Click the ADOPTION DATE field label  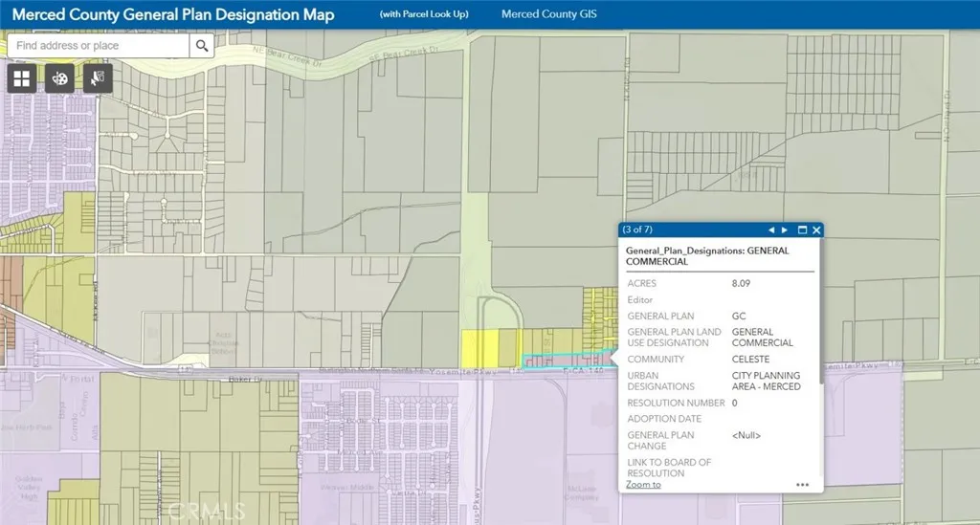(x=664, y=419)
